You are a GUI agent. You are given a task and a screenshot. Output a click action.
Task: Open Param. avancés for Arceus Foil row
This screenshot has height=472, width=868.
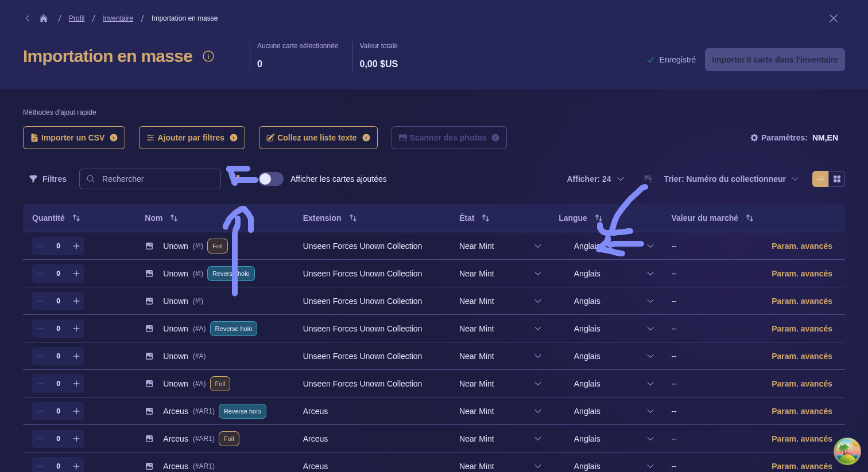coord(801,439)
